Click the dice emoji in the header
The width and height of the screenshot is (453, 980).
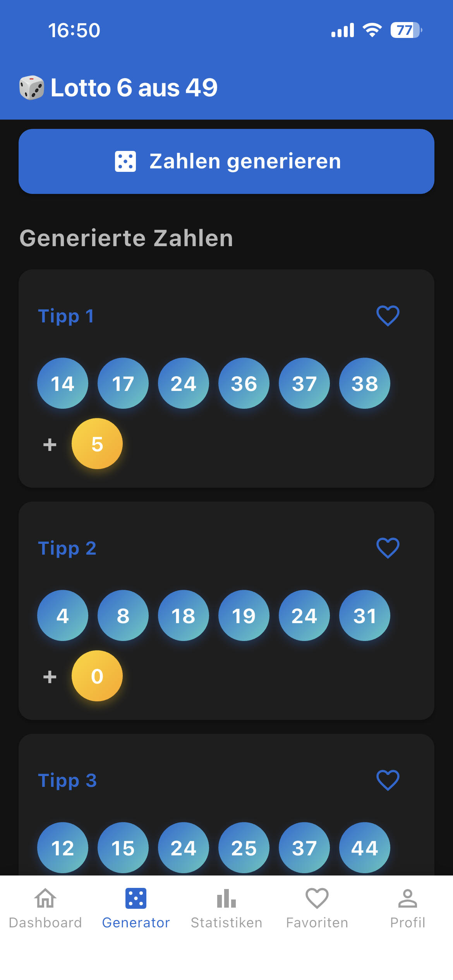[32, 87]
